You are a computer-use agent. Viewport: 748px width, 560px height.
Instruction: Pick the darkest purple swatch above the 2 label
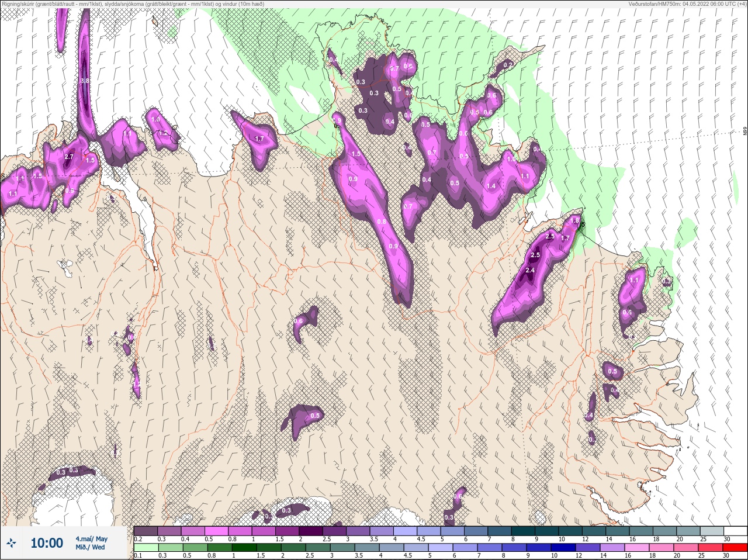311,531
